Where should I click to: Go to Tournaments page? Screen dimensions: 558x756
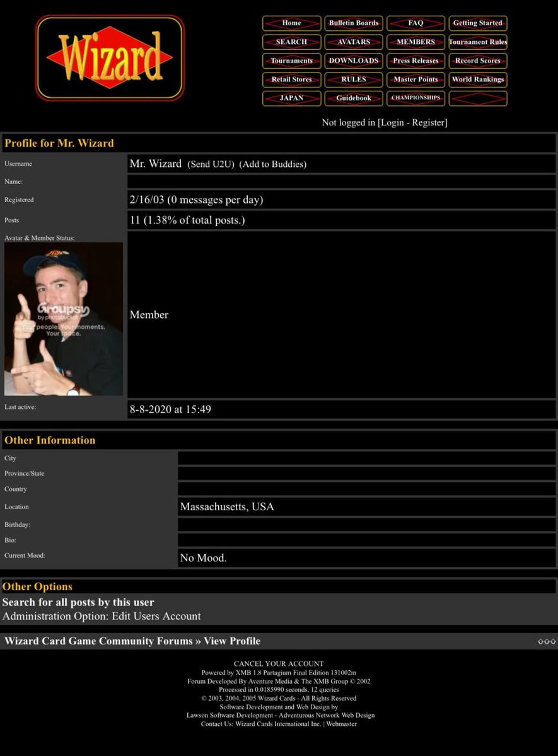(291, 61)
